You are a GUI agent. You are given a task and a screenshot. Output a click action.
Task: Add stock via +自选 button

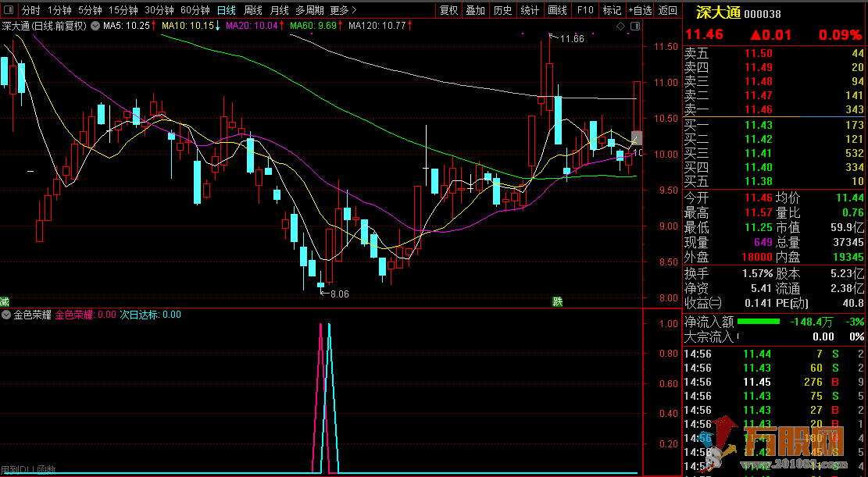click(641, 10)
